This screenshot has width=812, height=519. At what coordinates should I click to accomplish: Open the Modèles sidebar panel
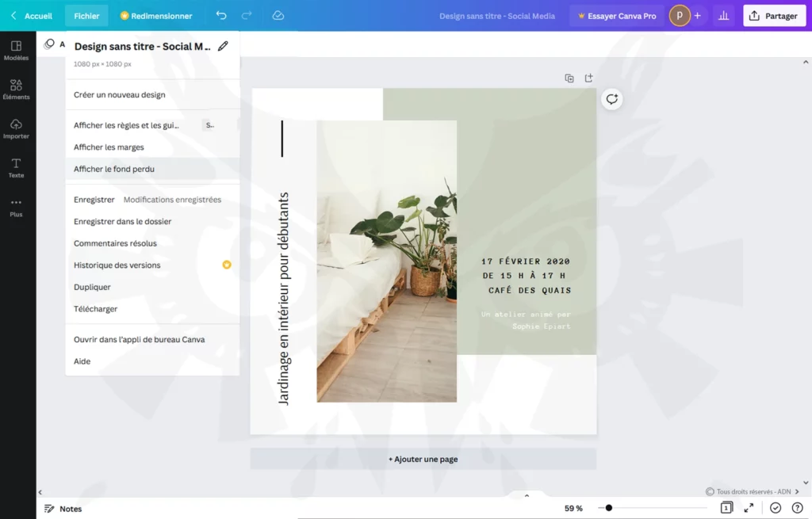pos(16,51)
